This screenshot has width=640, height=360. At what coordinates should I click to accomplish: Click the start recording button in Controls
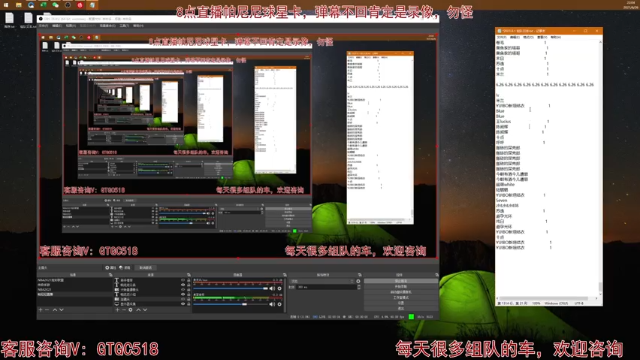tap(400, 287)
